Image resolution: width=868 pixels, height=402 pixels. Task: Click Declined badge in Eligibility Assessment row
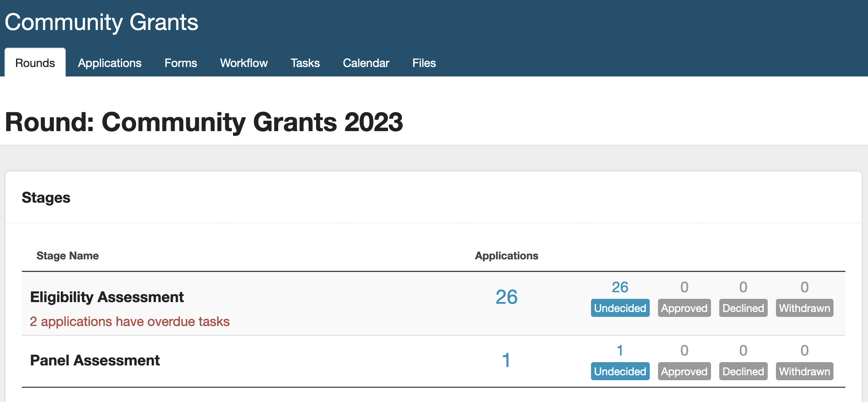pos(743,308)
